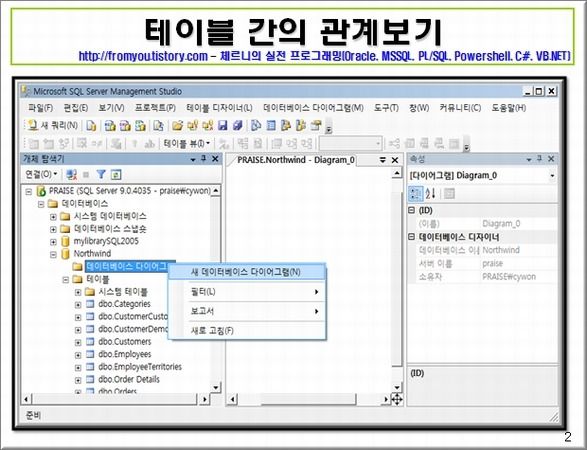Expand the dbo.Employees table
587x450 pixels.
78,355
